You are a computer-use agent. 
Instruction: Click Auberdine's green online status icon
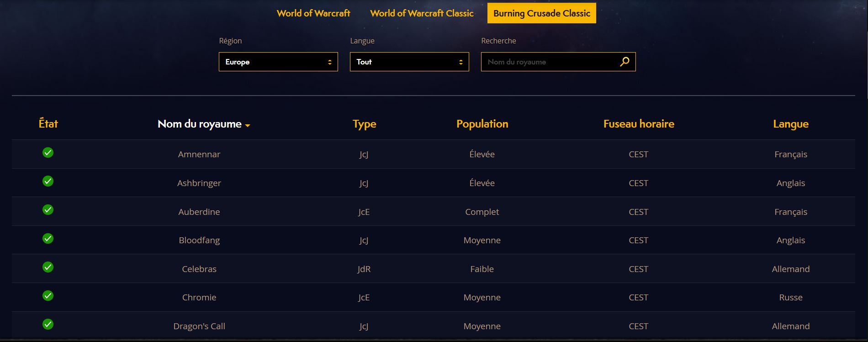pos(48,210)
